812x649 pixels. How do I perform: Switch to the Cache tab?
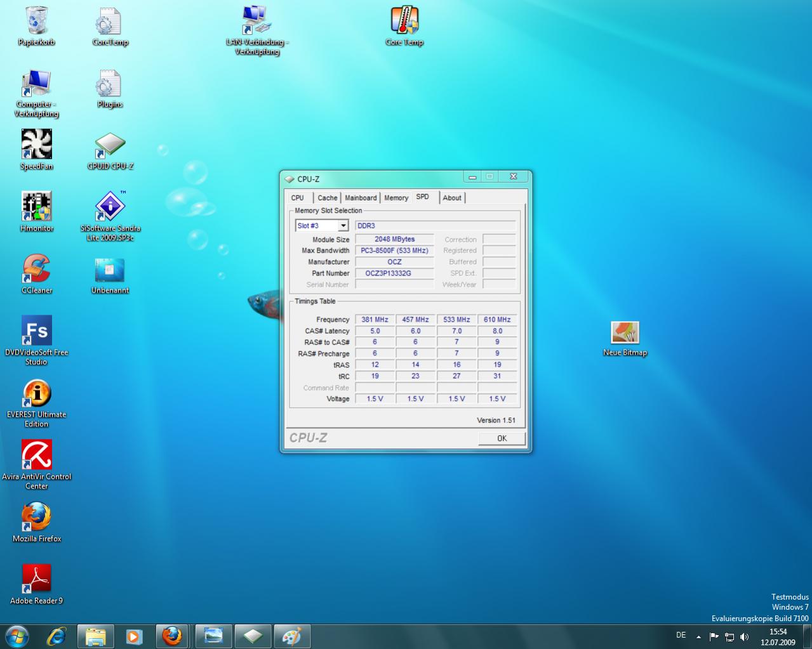coord(328,198)
